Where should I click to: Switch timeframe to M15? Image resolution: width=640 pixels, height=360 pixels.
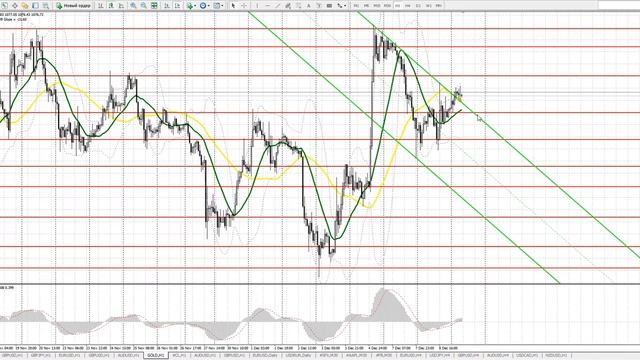tap(377, 6)
